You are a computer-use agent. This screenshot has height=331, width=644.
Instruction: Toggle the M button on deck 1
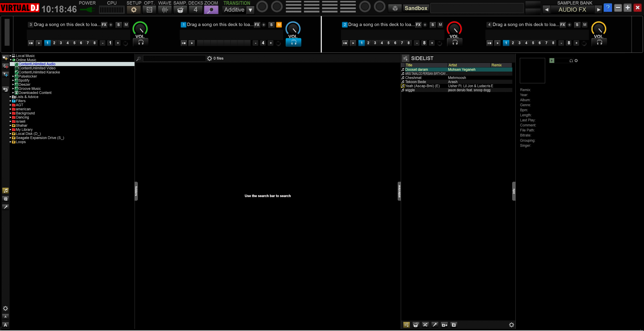point(279,24)
